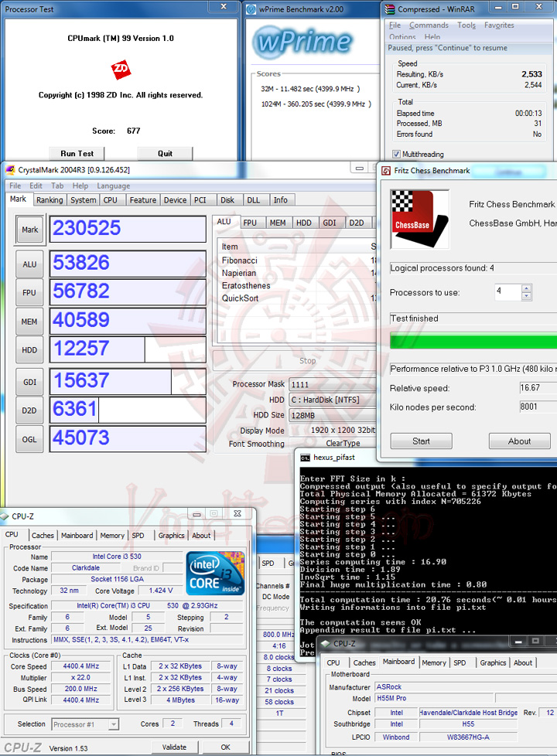Click About in Fritz Chess Benchmark
The image size is (557, 756).
[x=519, y=441]
